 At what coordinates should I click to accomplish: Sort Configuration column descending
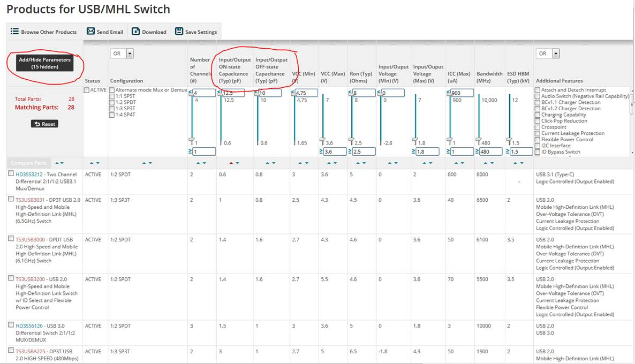pos(150,163)
